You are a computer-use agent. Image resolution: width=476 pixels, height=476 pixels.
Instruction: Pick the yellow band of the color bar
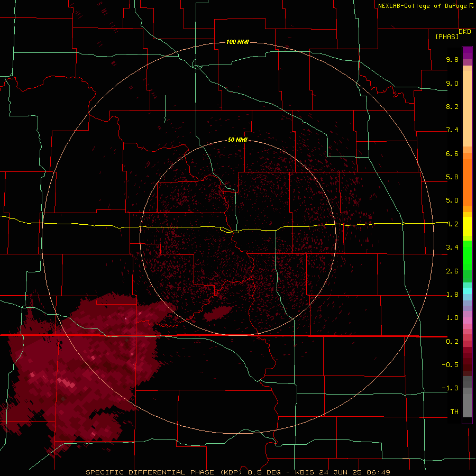(x=467, y=226)
